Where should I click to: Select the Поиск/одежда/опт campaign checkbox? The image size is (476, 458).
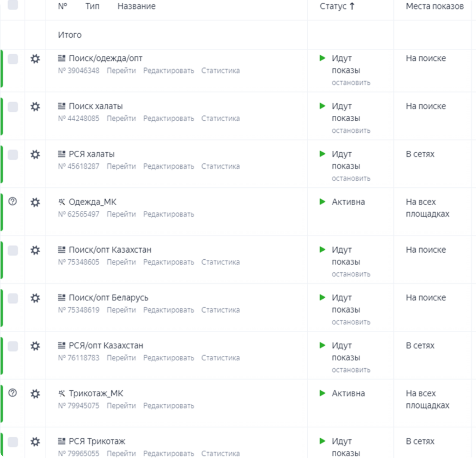point(13,59)
